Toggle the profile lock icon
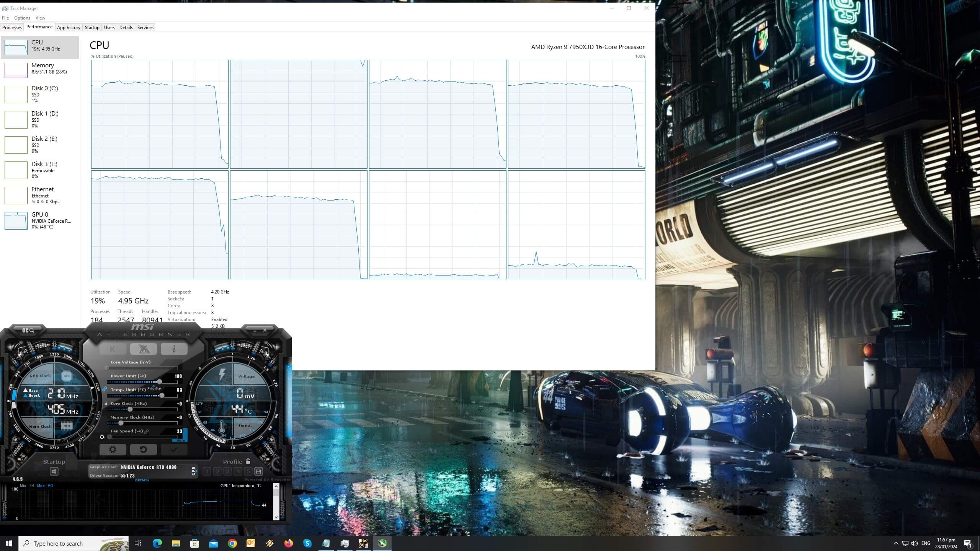980x551 pixels. coord(248,461)
